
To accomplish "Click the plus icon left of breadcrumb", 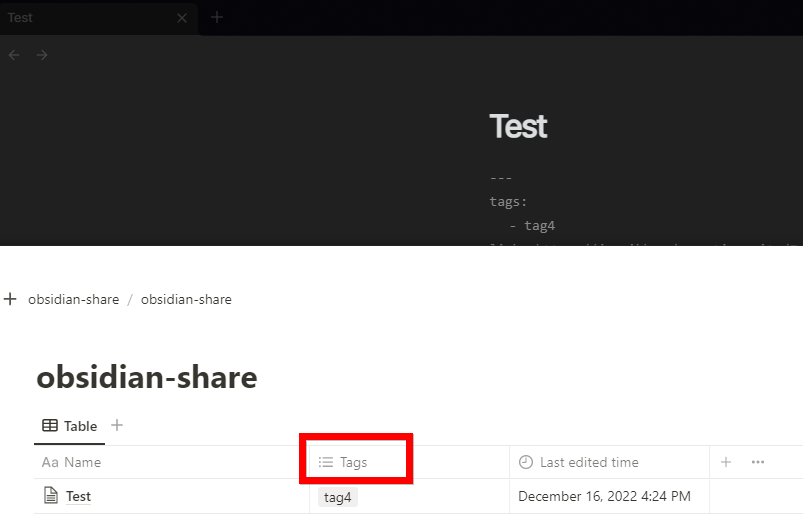I will pos(10,299).
